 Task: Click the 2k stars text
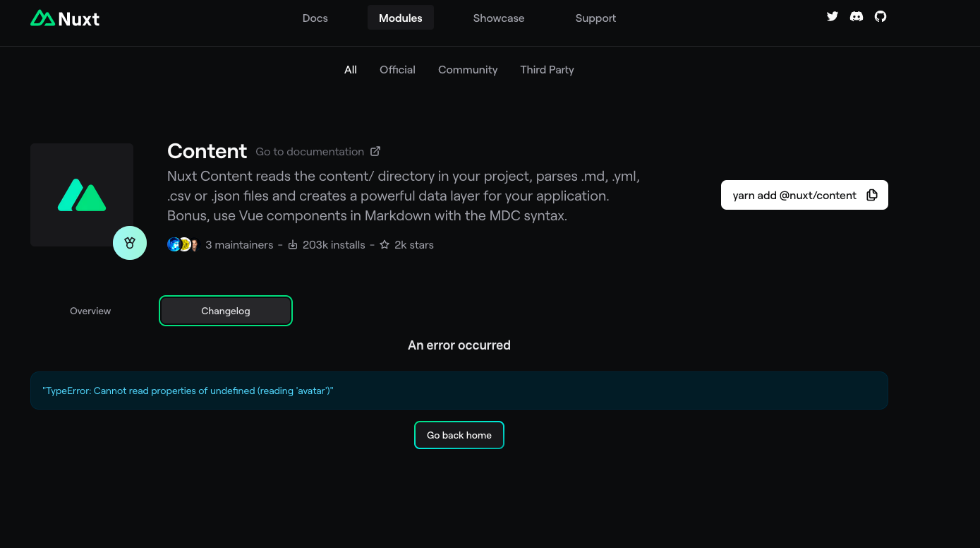point(414,245)
